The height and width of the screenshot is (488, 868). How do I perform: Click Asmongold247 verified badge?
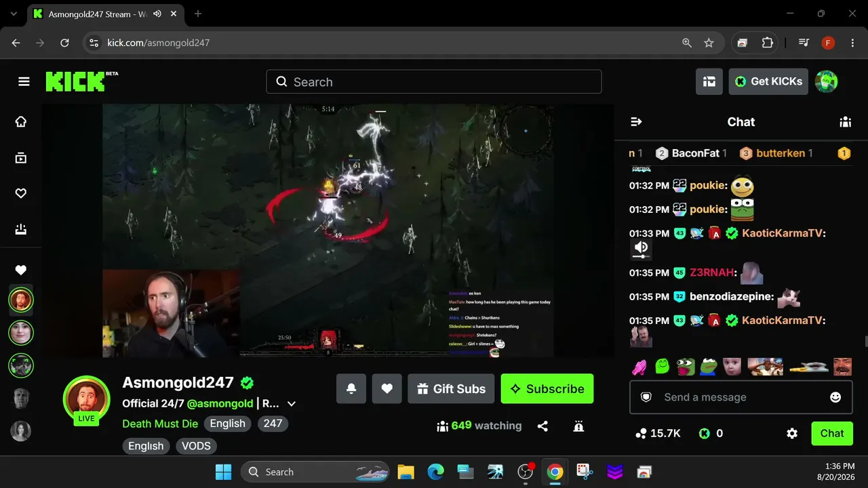click(247, 383)
